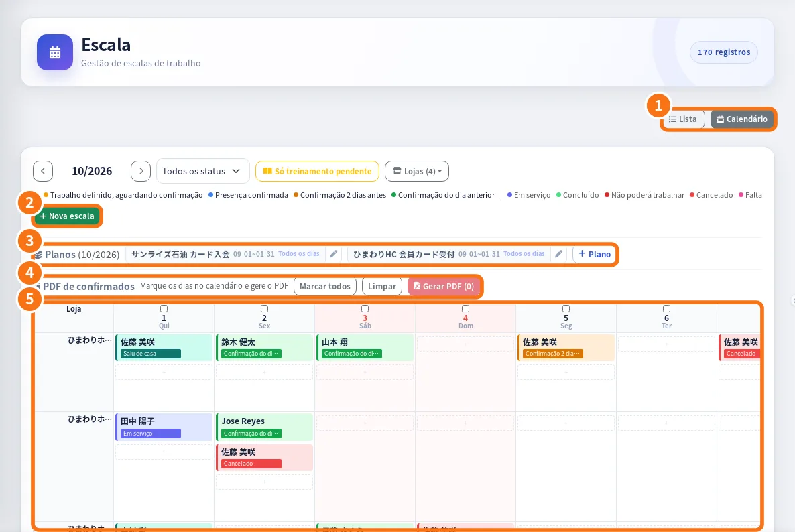Switch to Lista view
This screenshot has height=532, width=795.
coord(683,119)
